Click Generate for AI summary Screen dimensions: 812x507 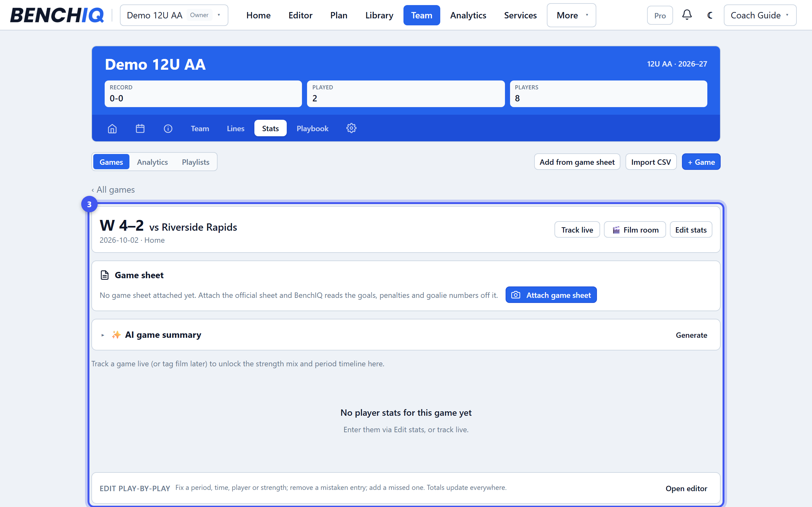click(691, 335)
